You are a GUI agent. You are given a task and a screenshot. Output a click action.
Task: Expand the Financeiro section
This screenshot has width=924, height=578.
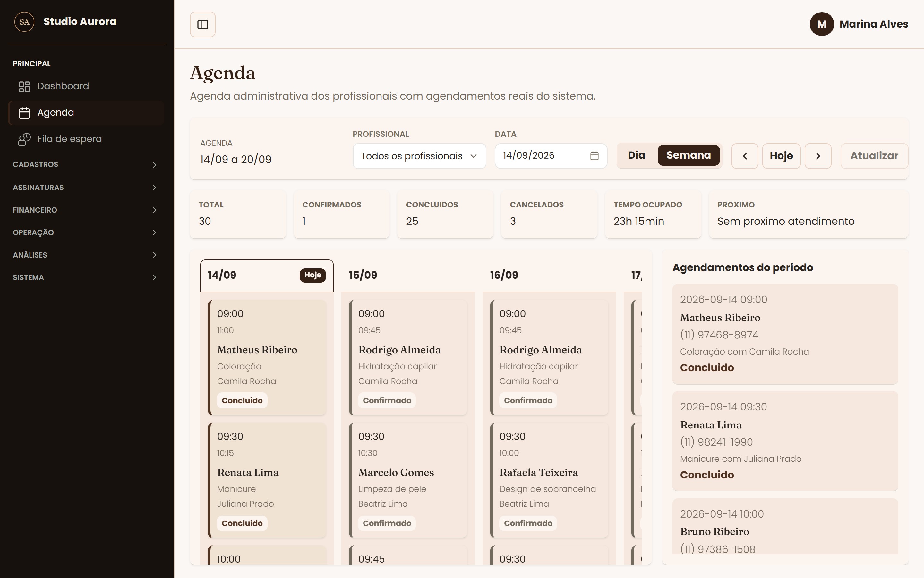[x=86, y=210]
